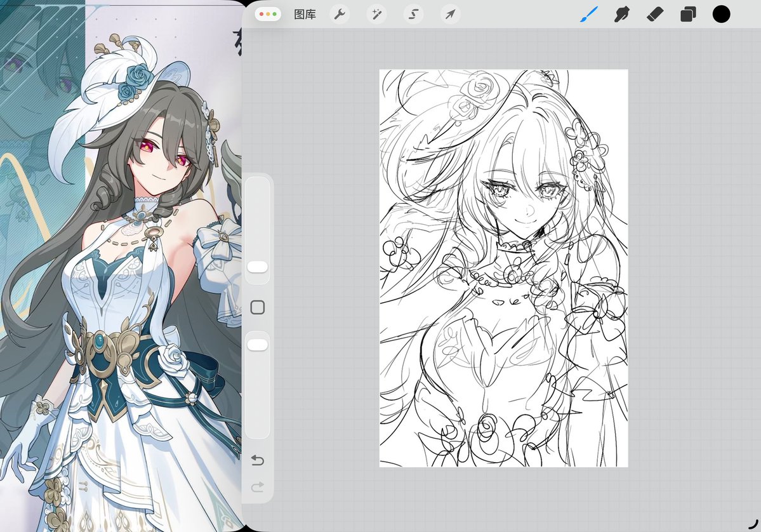
Task: Open the black color picker circle
Action: coord(721,14)
